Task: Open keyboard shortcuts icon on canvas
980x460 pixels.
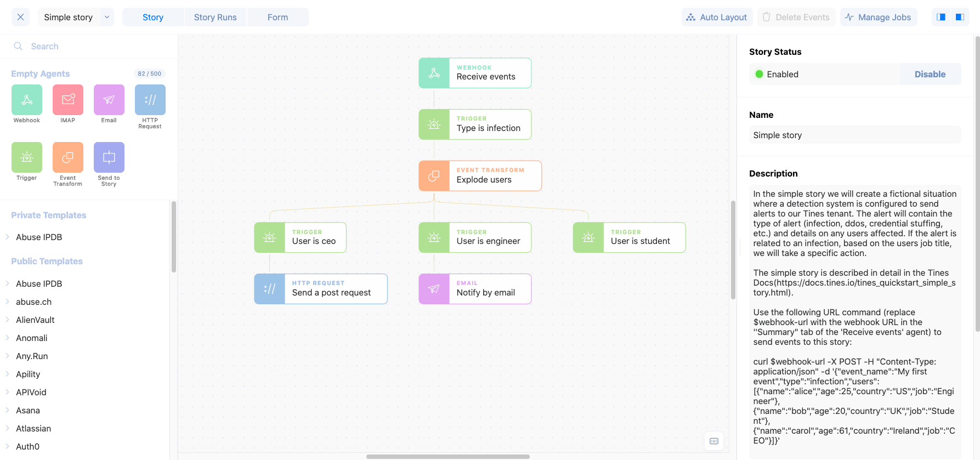Action: (714, 441)
